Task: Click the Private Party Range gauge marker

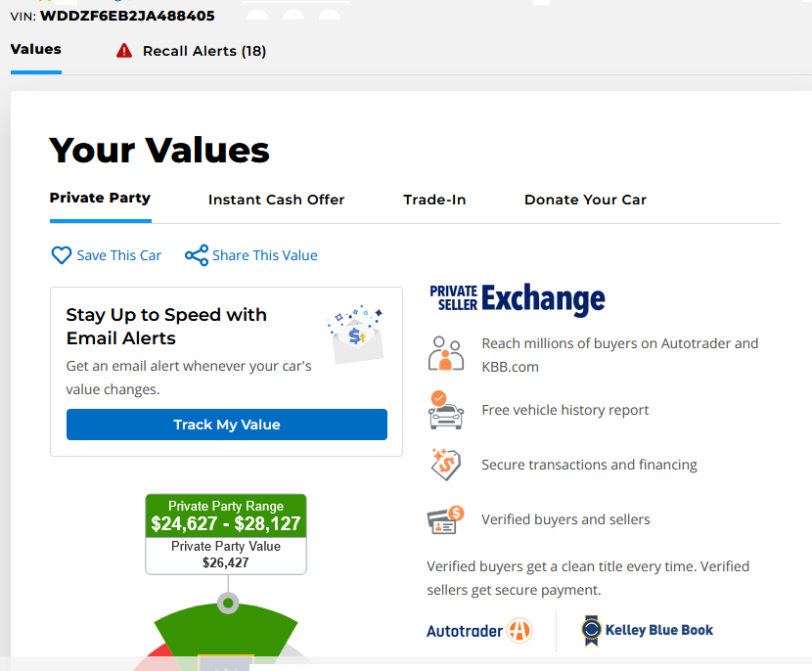Action: point(228,603)
